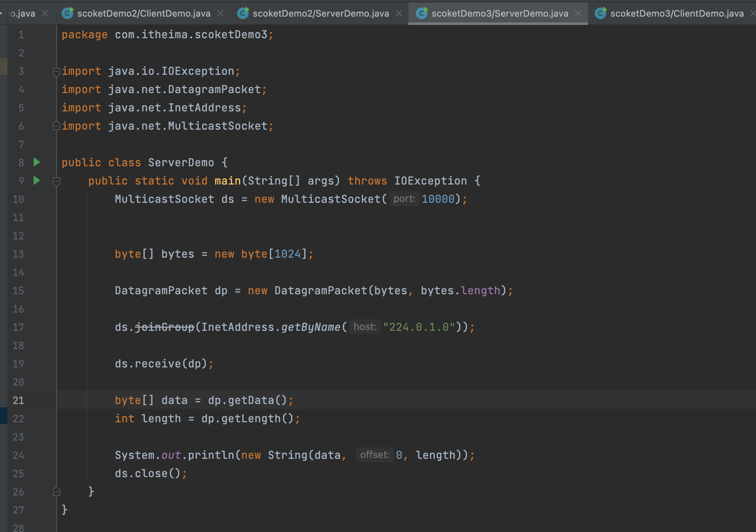756x532 pixels.
Task: Click the host: parameter hint on line 17
Action: 365,327
